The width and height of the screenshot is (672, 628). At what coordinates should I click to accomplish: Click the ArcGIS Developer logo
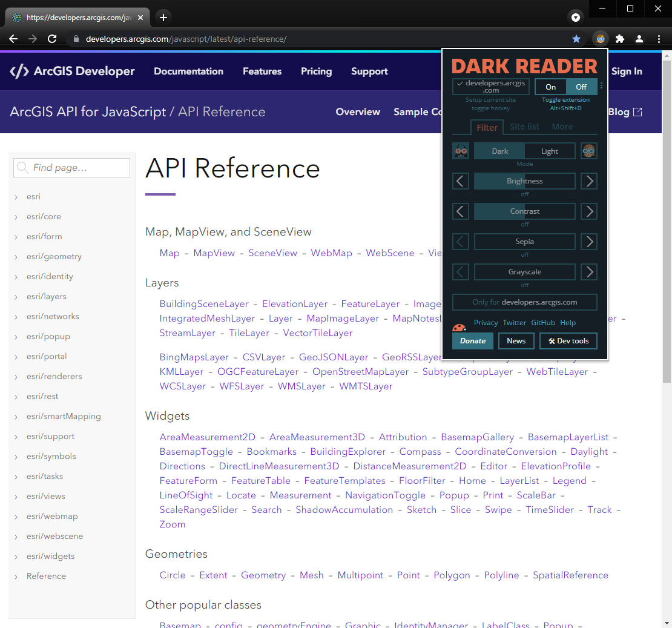pyautogui.click(x=72, y=71)
